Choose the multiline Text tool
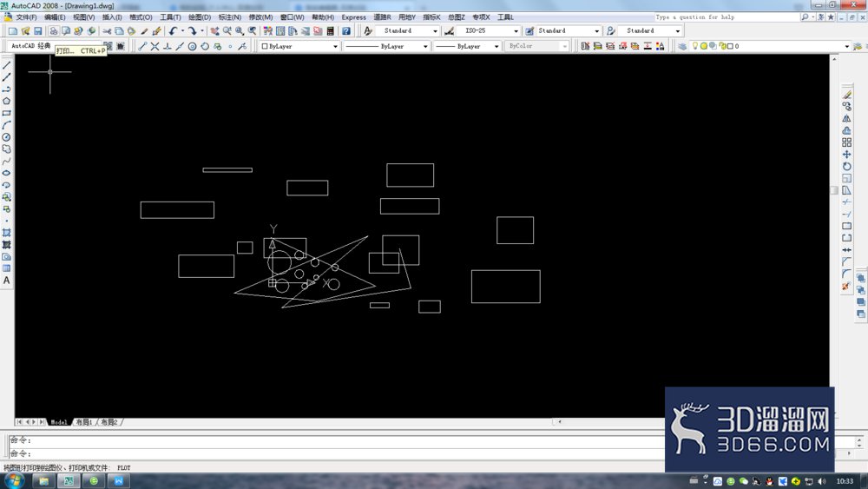Viewport: 868px width, 489px height. (7, 281)
